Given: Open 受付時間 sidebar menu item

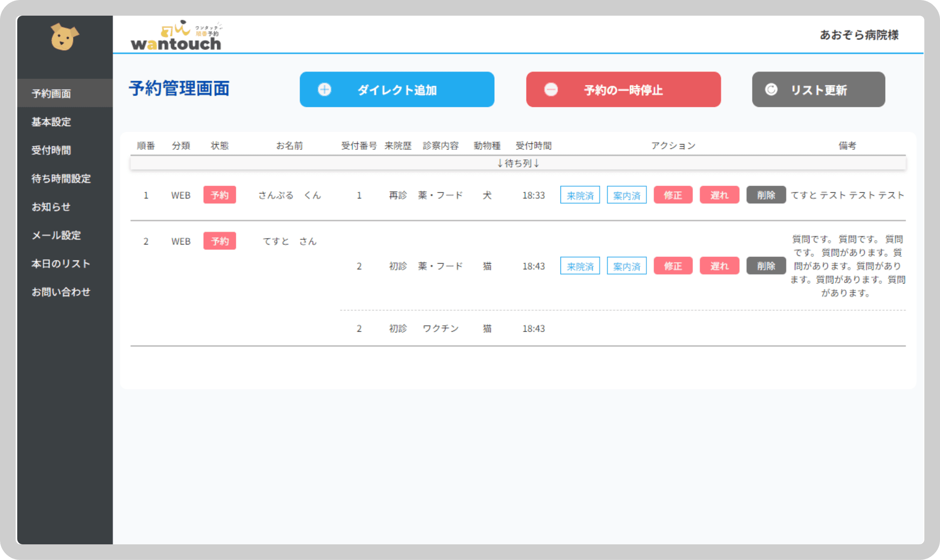Looking at the screenshot, I should (51, 150).
